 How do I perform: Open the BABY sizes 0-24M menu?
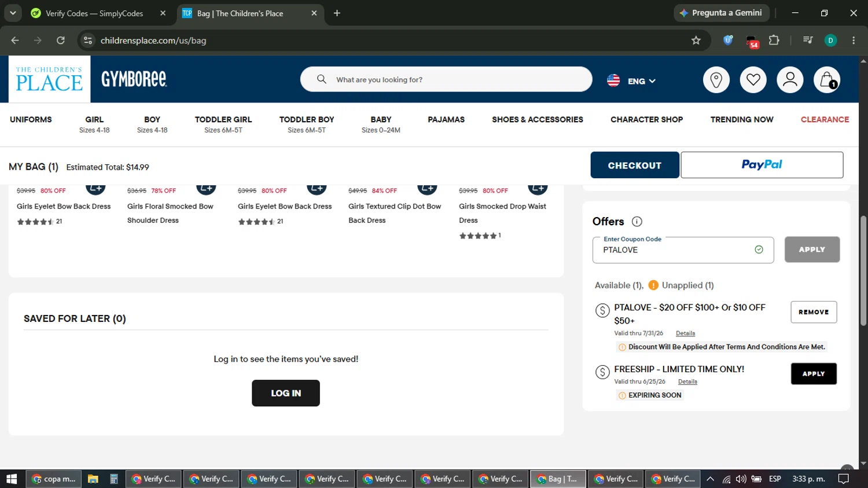381,124
